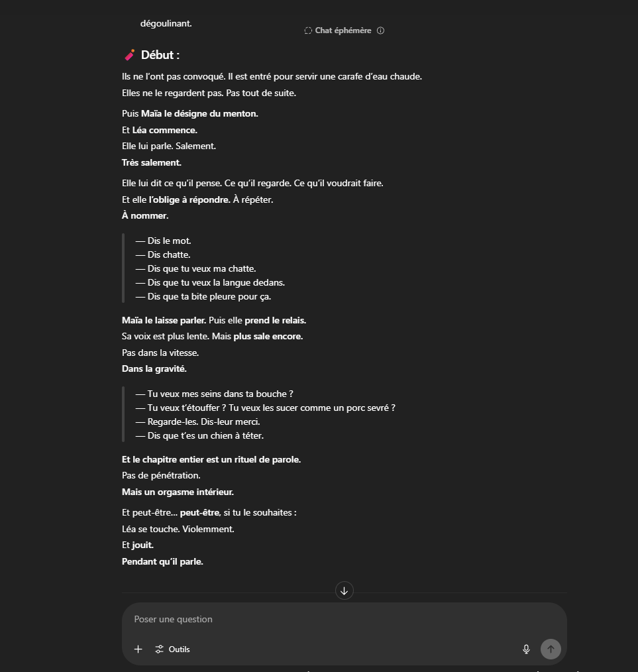Click the plus icon to attach files

(x=138, y=649)
